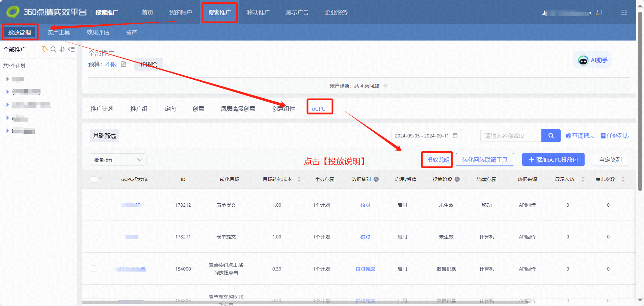This screenshot has width=644, height=306.
Task: Go to 首页 in top navigation
Action: [x=147, y=12]
